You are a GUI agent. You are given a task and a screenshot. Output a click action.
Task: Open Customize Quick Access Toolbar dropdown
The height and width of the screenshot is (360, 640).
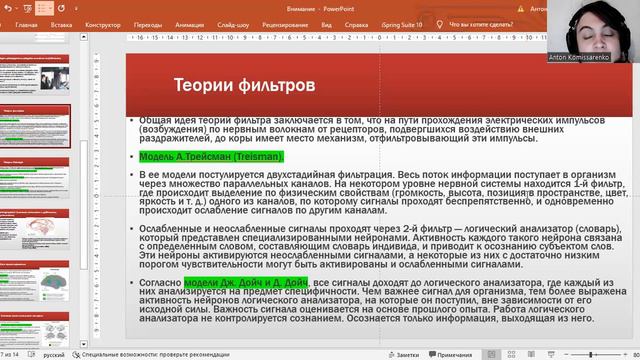pos(76,9)
